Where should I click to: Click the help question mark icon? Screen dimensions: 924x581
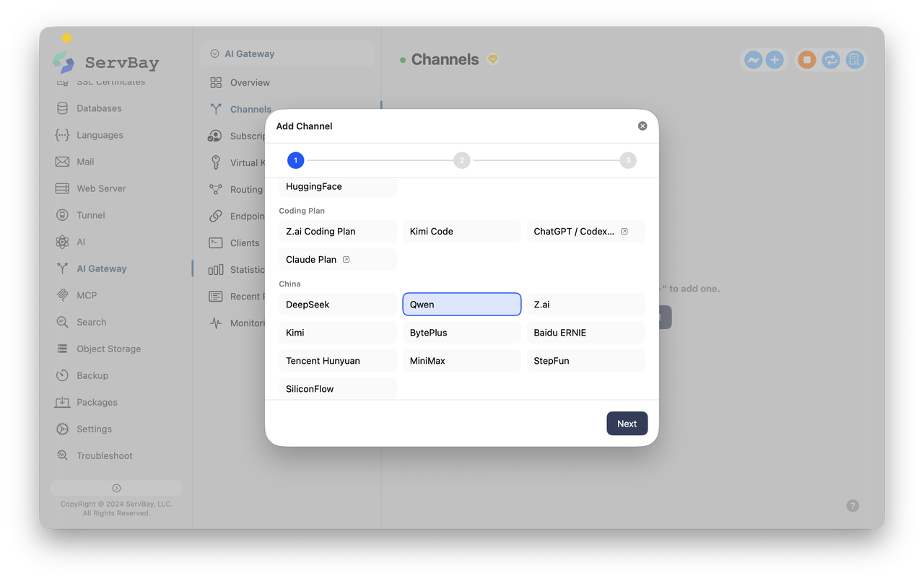pyautogui.click(x=853, y=506)
